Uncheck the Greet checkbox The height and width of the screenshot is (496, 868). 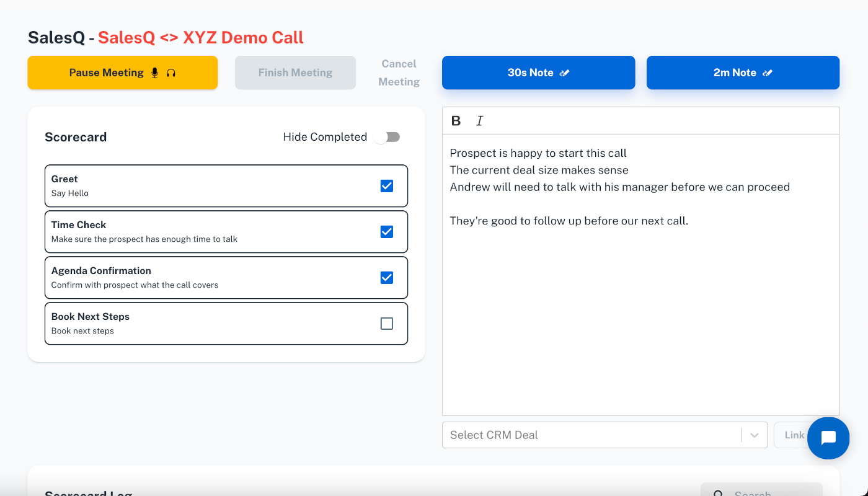pos(386,185)
